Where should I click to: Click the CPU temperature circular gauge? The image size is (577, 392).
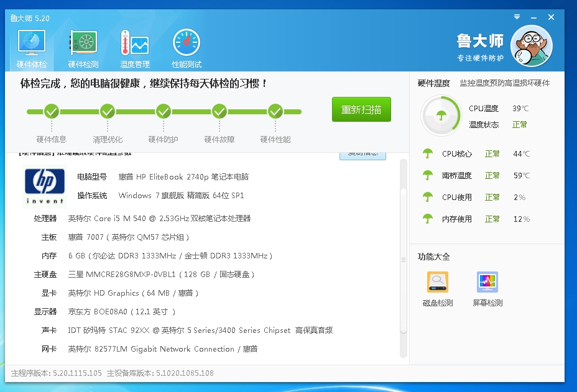(441, 116)
